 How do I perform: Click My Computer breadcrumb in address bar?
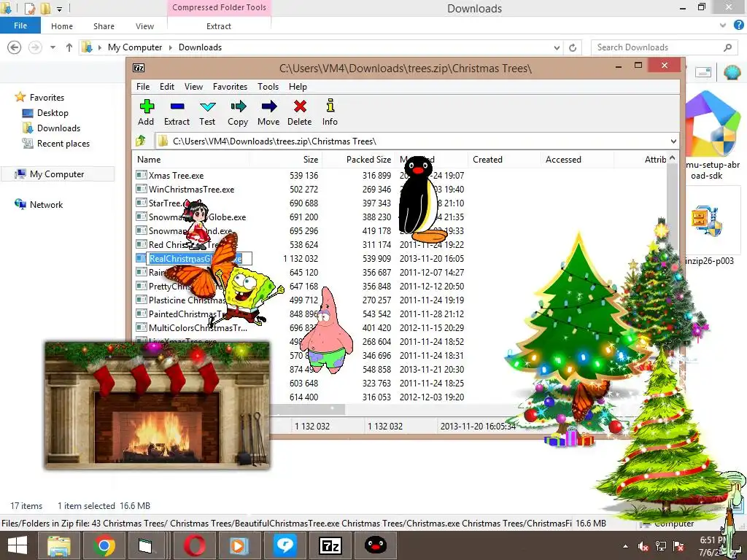(135, 47)
